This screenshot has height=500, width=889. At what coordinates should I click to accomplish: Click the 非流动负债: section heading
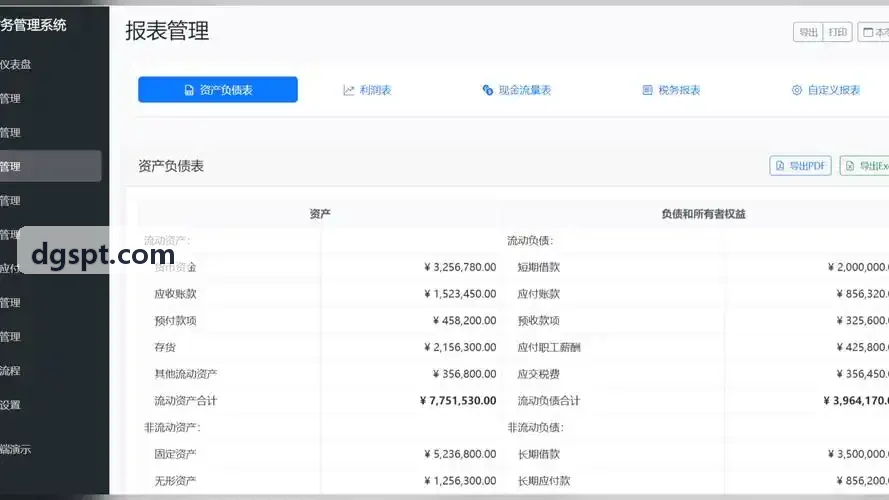[x=536, y=427]
